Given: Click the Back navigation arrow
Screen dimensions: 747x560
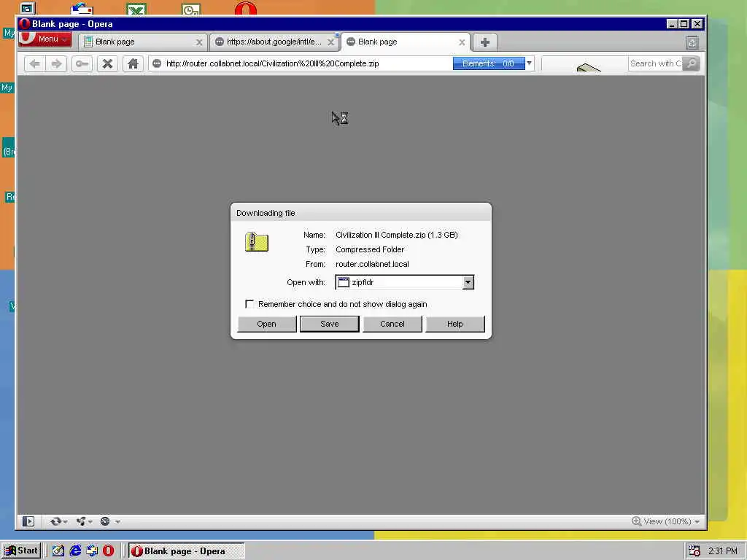Looking at the screenshot, I should [34, 64].
